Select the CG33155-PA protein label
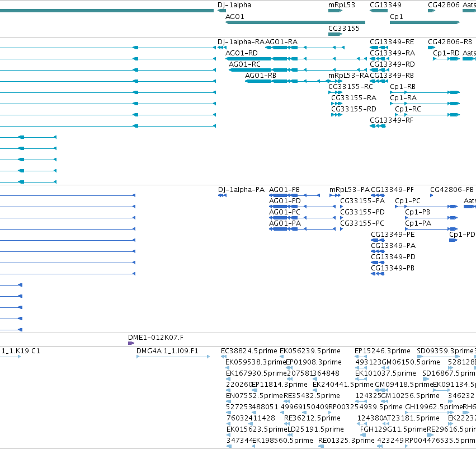476x449 pixels. (x=362, y=201)
